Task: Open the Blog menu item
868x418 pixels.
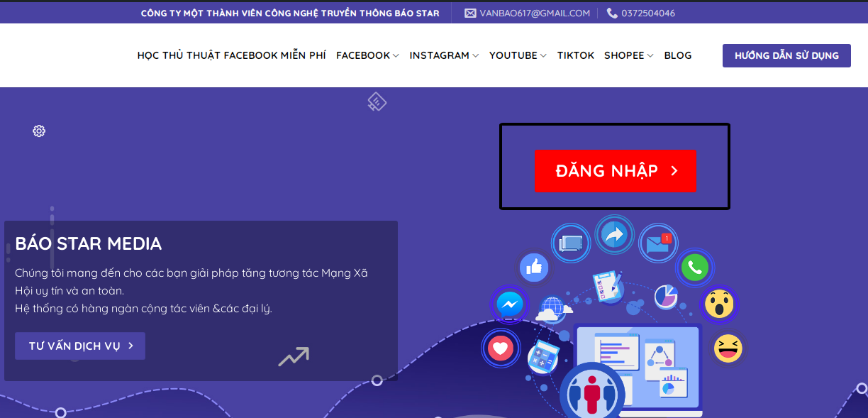Action: coord(677,55)
